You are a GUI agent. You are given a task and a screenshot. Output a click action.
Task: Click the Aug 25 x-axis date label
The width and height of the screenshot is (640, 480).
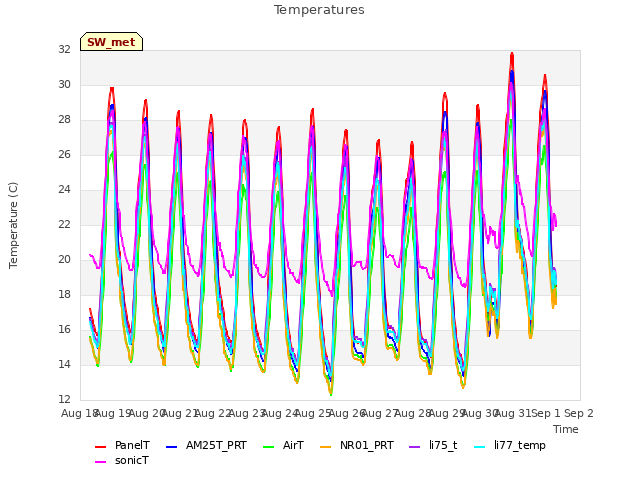[x=313, y=413]
